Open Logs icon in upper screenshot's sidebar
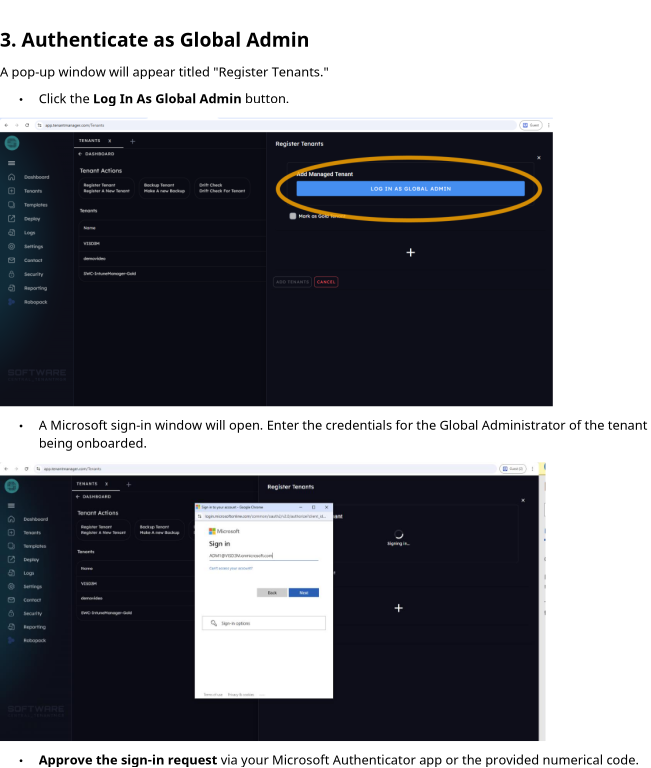Image resolution: width=651 pixels, height=768 pixels. coord(12,232)
